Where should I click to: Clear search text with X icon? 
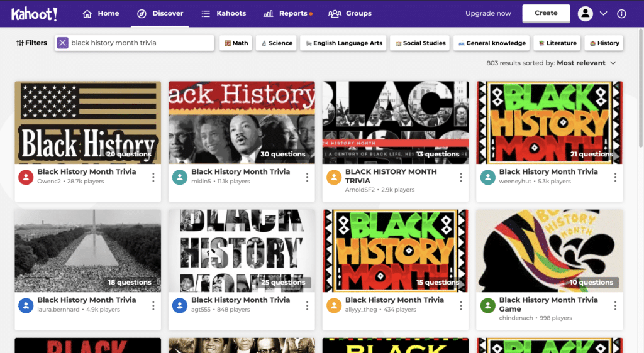[62, 43]
